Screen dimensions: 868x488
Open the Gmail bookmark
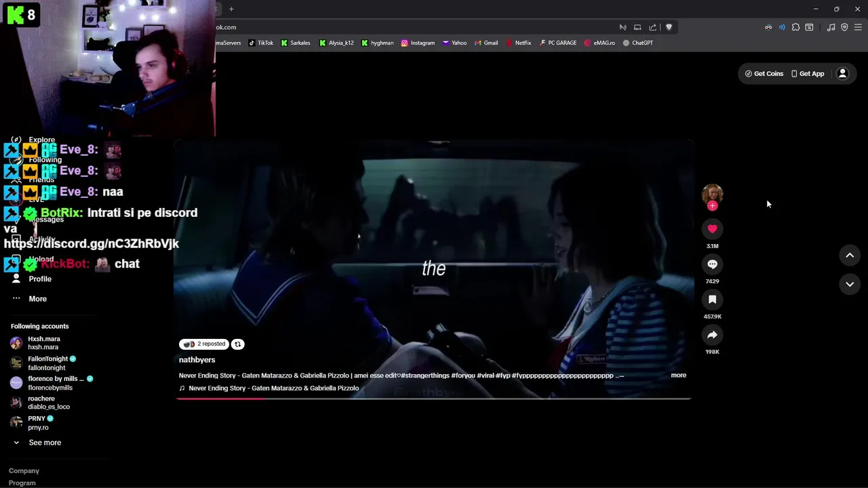pos(486,43)
